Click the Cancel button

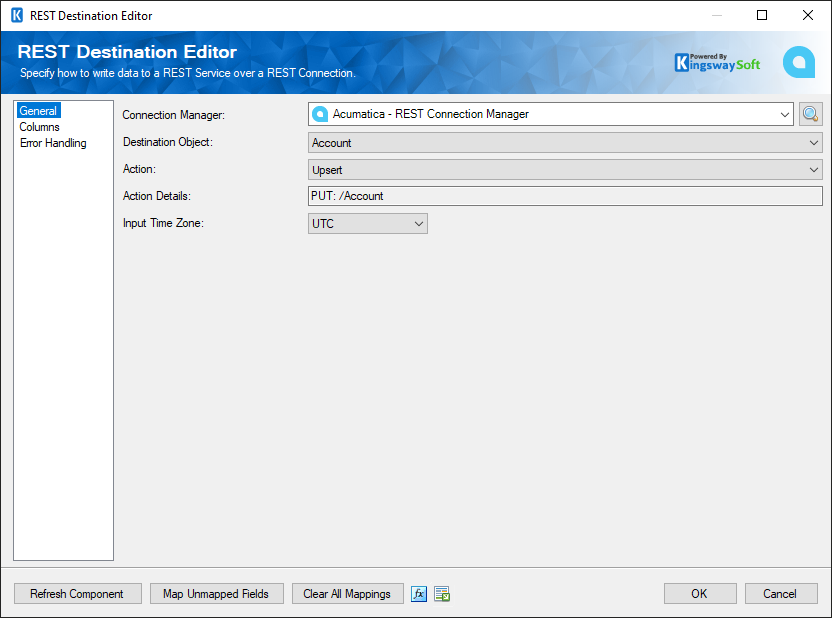coord(781,594)
